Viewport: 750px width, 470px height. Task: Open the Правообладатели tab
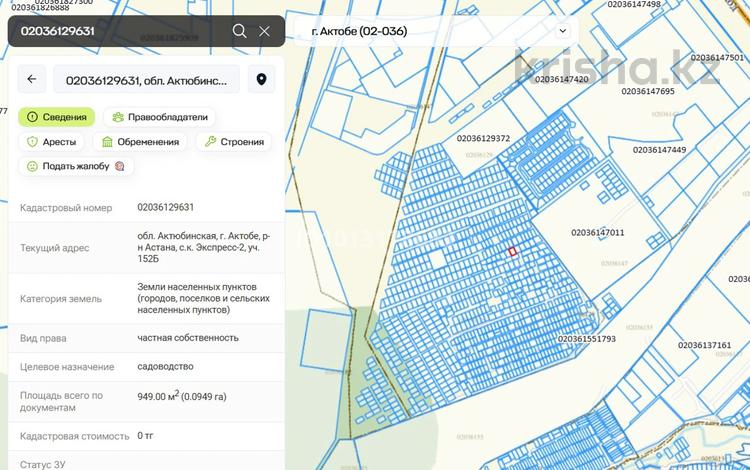click(159, 117)
